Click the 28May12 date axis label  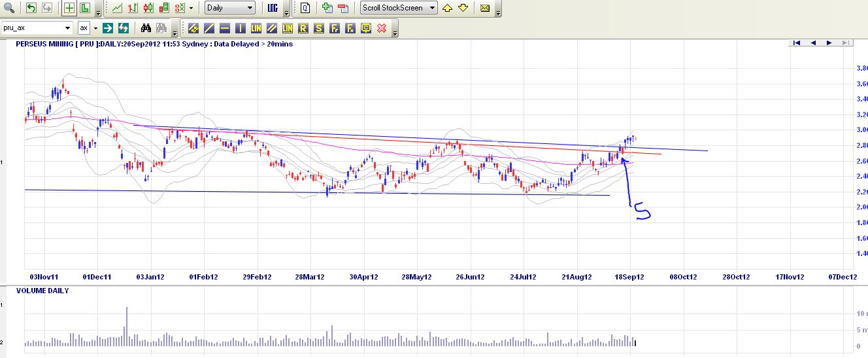tap(418, 277)
